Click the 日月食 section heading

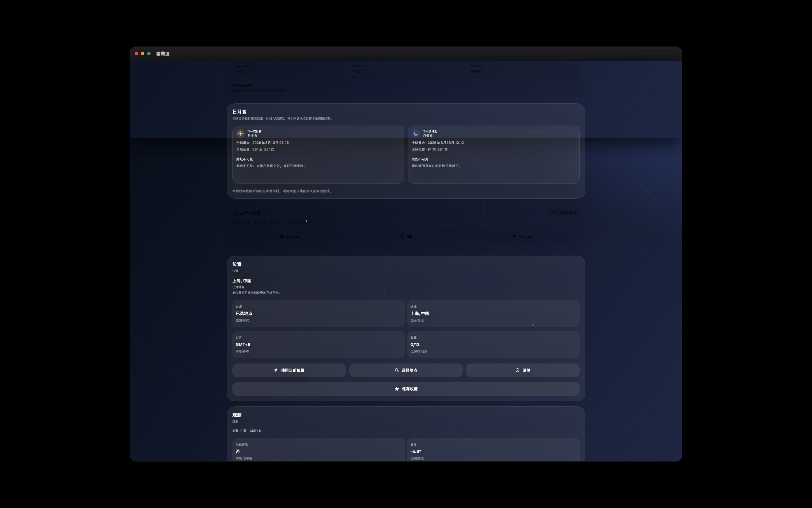239,112
